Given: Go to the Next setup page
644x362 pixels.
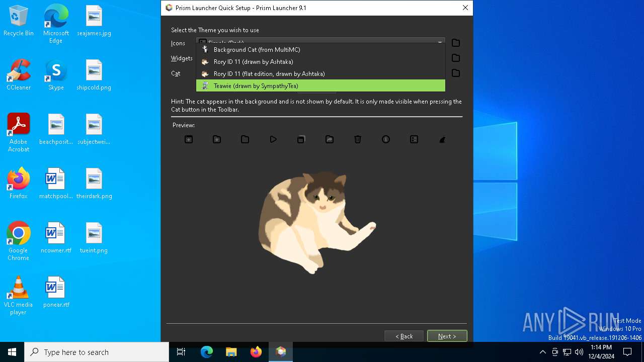Looking at the screenshot, I should (447, 336).
